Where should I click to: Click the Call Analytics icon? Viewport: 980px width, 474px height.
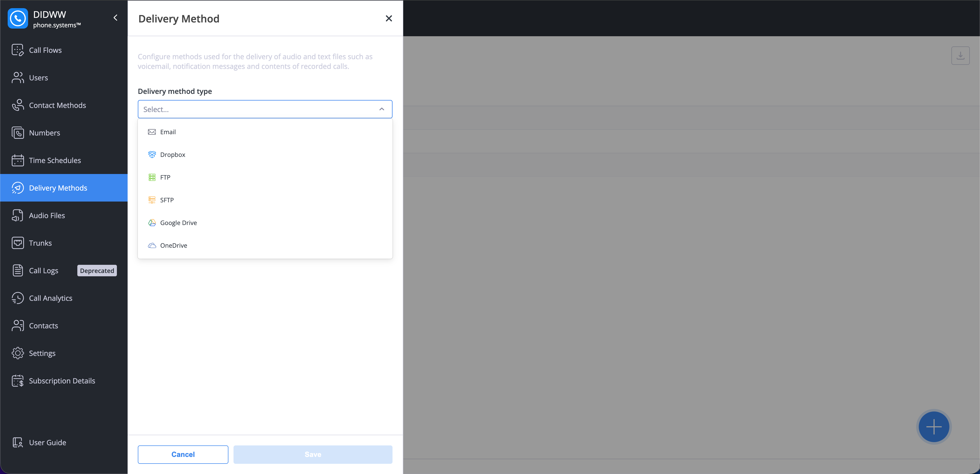[x=18, y=298]
